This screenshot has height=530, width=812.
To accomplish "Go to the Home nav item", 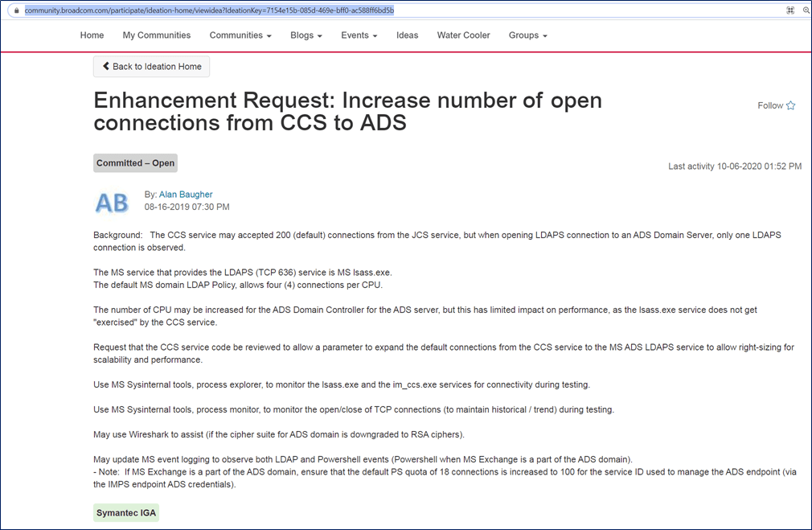I will (x=92, y=35).
